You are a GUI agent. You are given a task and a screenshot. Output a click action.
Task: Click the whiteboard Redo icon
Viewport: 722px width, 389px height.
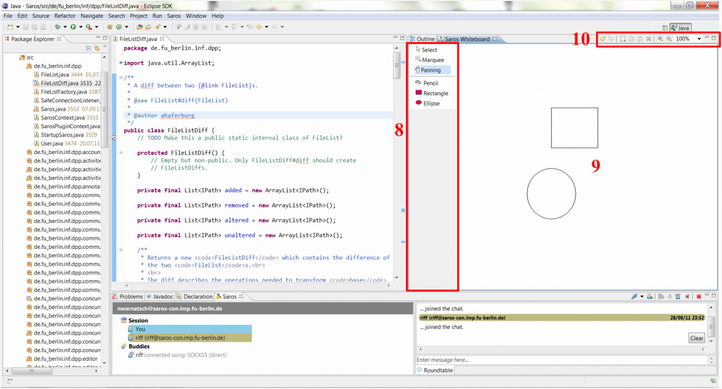pos(611,39)
